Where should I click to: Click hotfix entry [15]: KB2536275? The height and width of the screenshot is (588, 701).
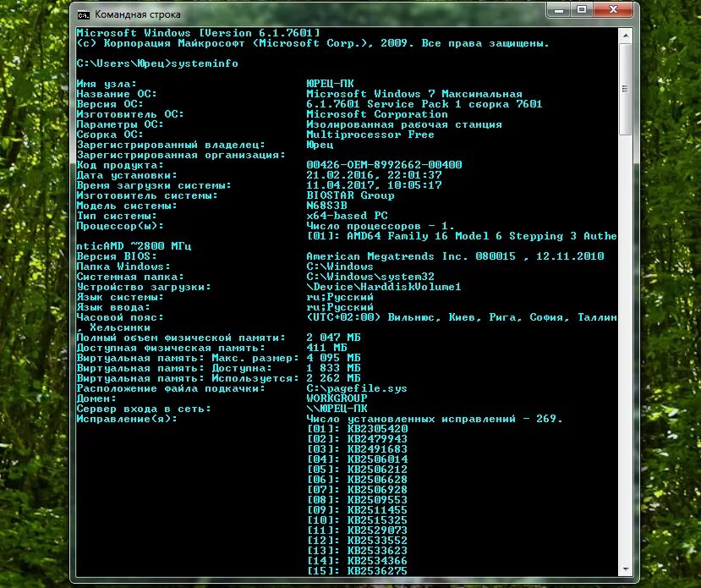tap(357, 571)
